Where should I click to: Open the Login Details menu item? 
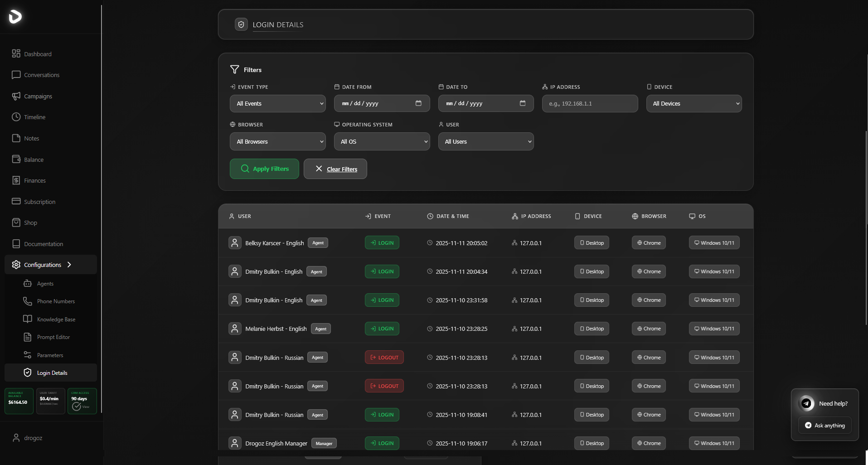(x=52, y=373)
